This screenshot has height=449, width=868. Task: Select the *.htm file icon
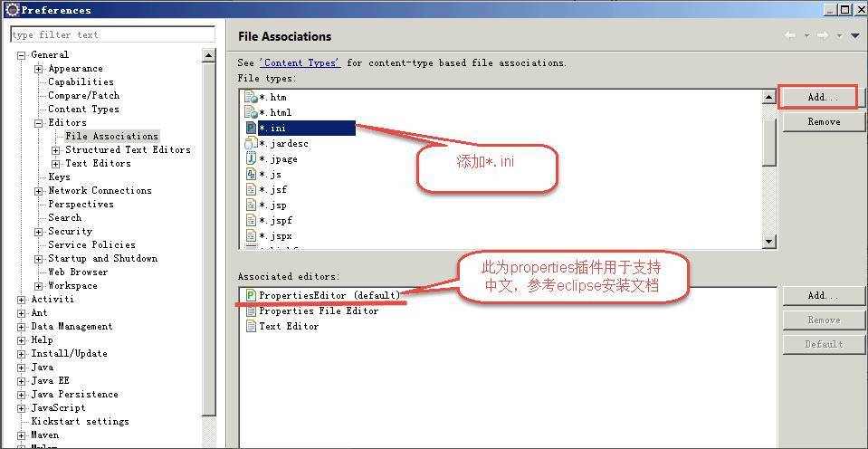point(251,98)
